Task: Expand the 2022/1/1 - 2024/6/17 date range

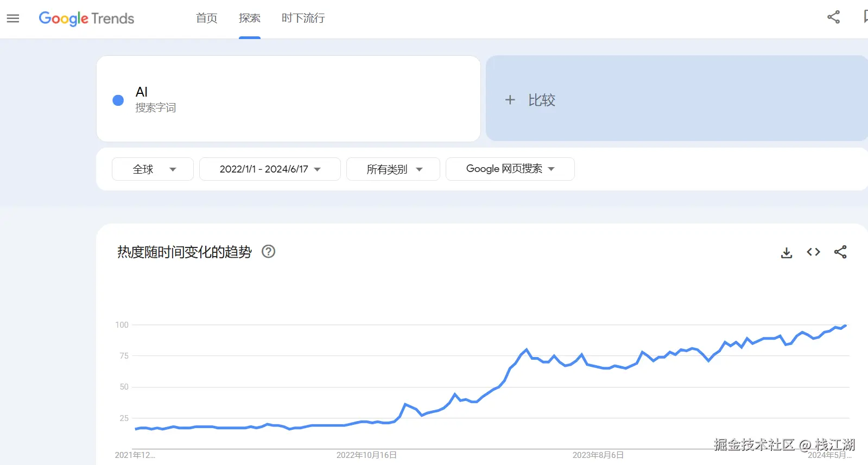Action: [270, 169]
